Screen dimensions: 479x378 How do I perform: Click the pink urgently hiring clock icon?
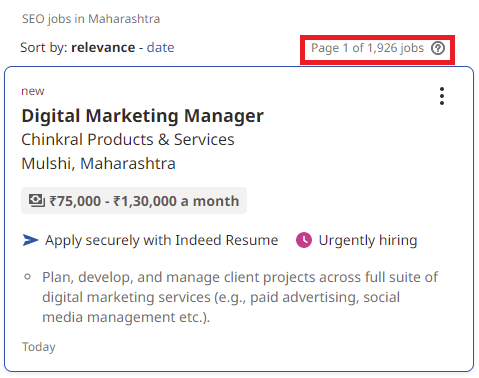tap(304, 240)
